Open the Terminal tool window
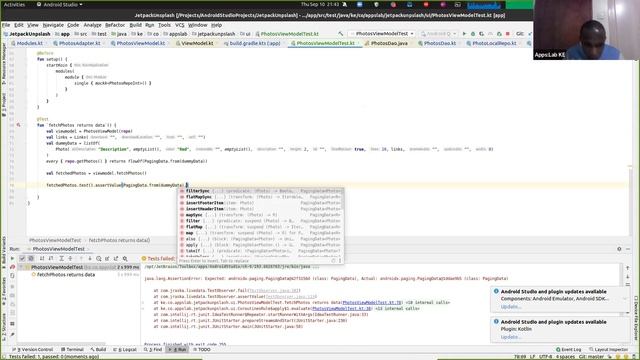 (72, 349)
